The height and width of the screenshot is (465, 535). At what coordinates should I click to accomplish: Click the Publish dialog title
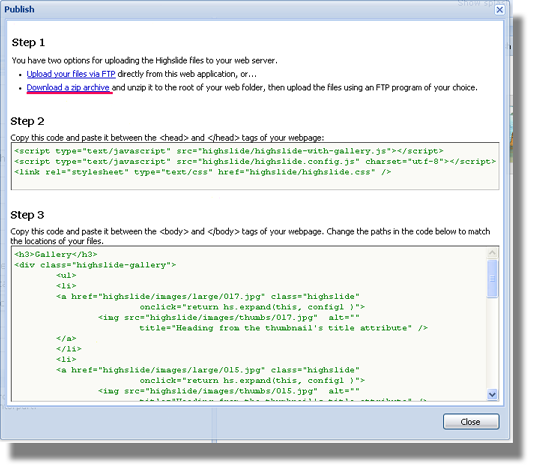19,9
